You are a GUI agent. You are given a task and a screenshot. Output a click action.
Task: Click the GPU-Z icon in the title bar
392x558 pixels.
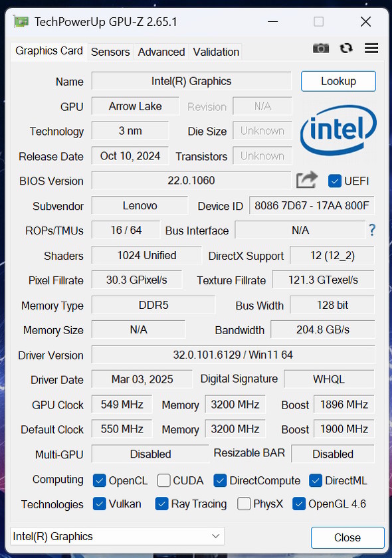[21, 21]
